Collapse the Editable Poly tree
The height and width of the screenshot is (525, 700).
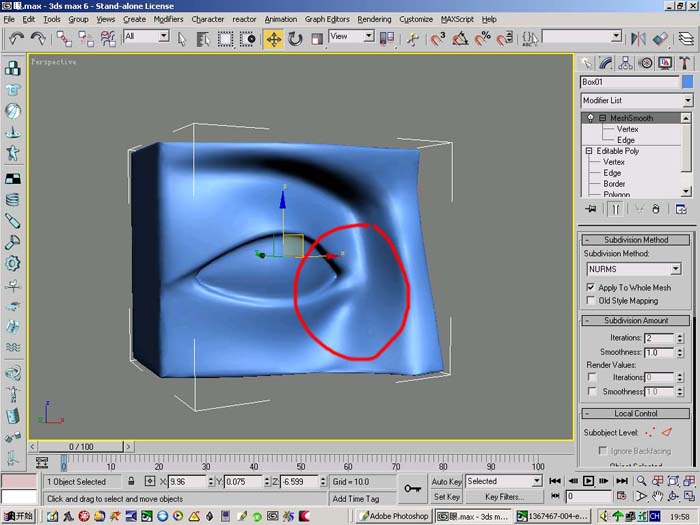tap(589, 151)
